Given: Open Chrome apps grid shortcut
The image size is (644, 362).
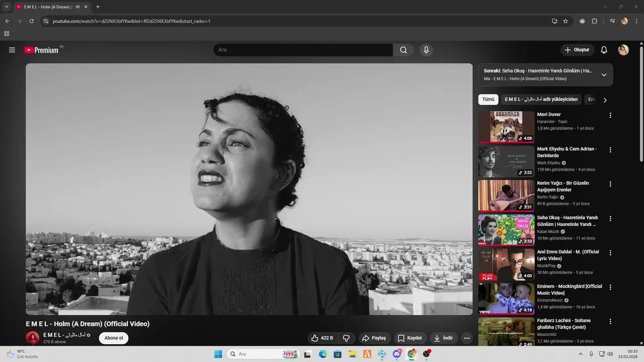Looking at the screenshot, I should pos(7,34).
